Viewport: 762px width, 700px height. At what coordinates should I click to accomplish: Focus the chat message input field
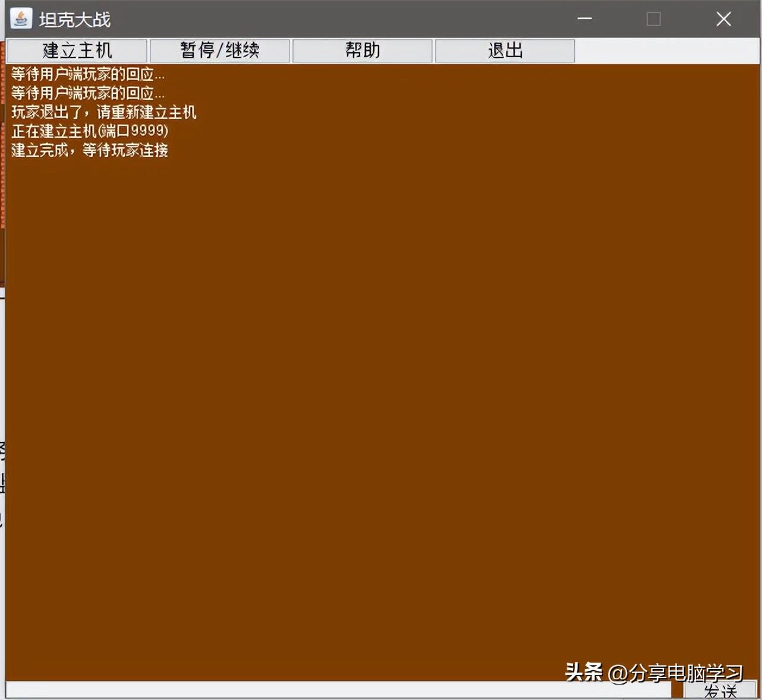(x=339, y=690)
